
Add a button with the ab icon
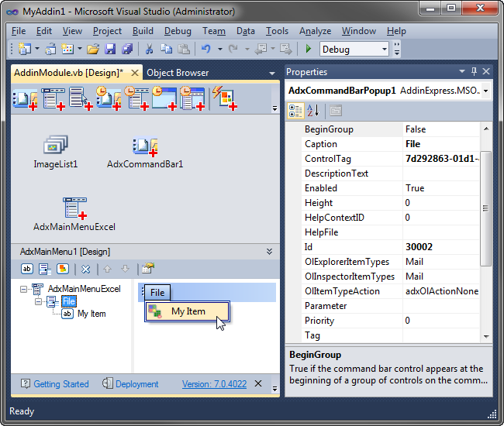pos(27,269)
